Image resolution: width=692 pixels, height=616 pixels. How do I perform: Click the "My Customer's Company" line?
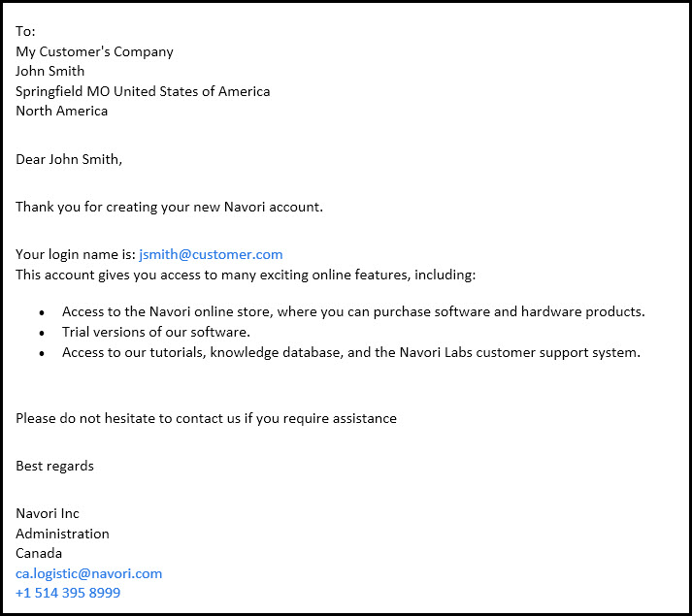(94, 51)
